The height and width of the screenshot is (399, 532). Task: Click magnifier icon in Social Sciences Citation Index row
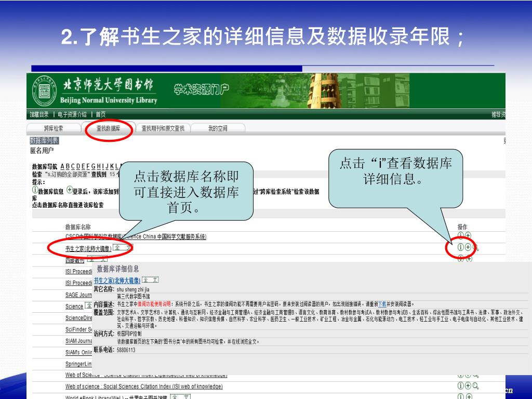476,386
